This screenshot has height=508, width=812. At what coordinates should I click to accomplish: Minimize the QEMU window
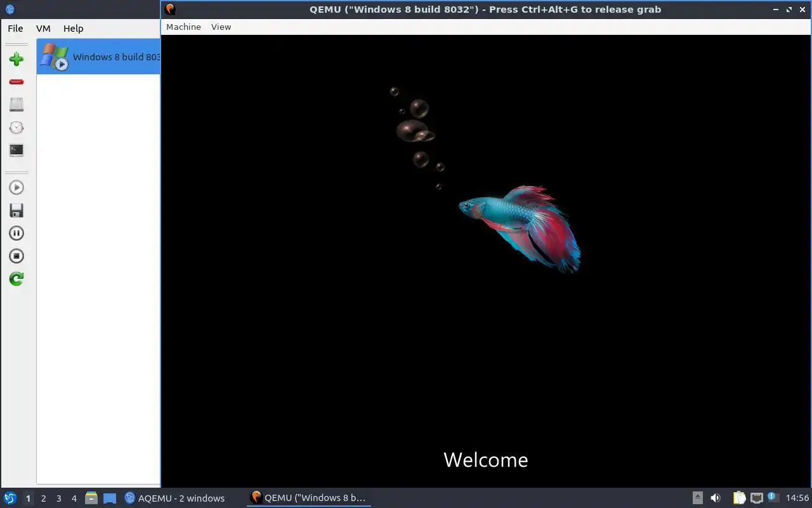tap(776, 10)
